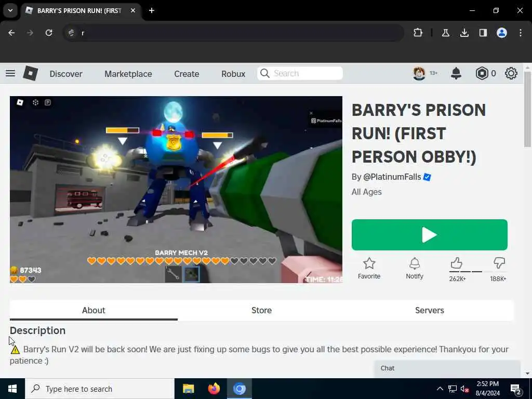The height and width of the screenshot is (399, 532).
Task: Like the game with thumbs up
Action: tap(456, 263)
